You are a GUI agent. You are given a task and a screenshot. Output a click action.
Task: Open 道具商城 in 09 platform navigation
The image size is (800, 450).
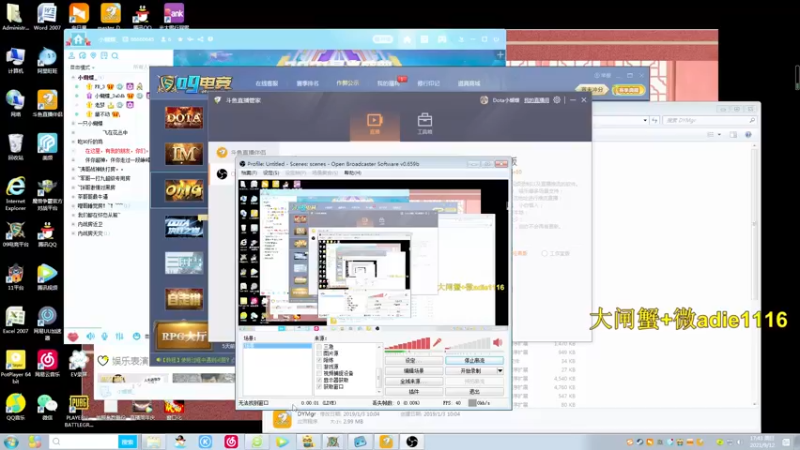point(468,83)
